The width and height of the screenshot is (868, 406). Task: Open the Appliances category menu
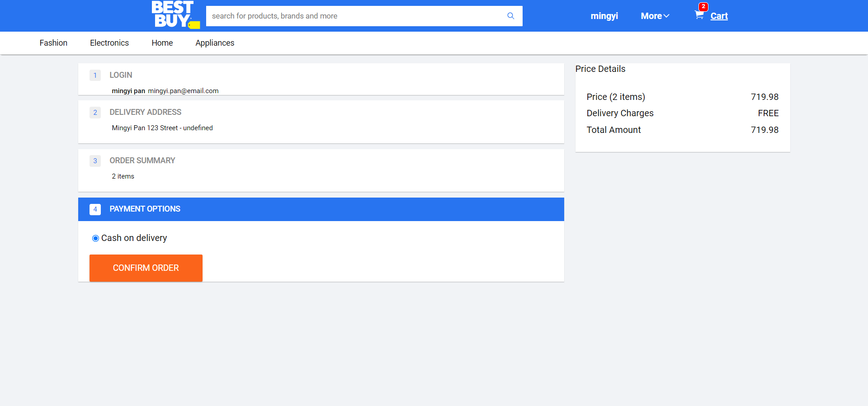click(215, 43)
